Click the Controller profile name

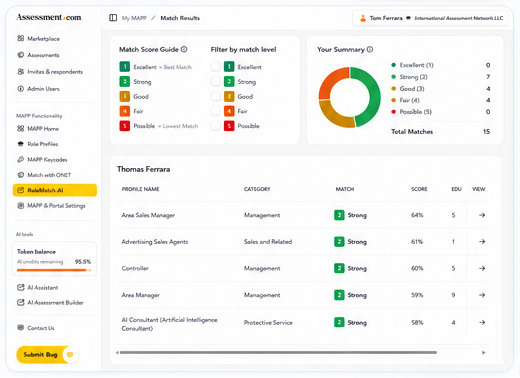click(135, 268)
